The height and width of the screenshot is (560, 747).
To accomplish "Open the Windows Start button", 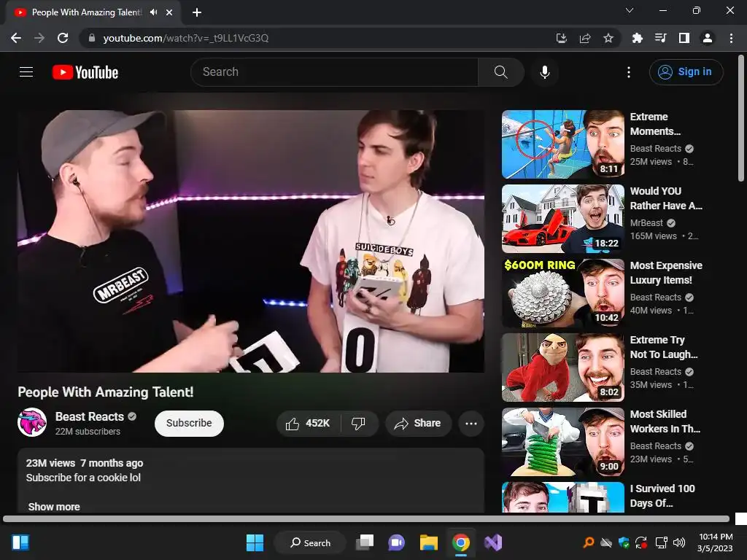I will pos(255,542).
